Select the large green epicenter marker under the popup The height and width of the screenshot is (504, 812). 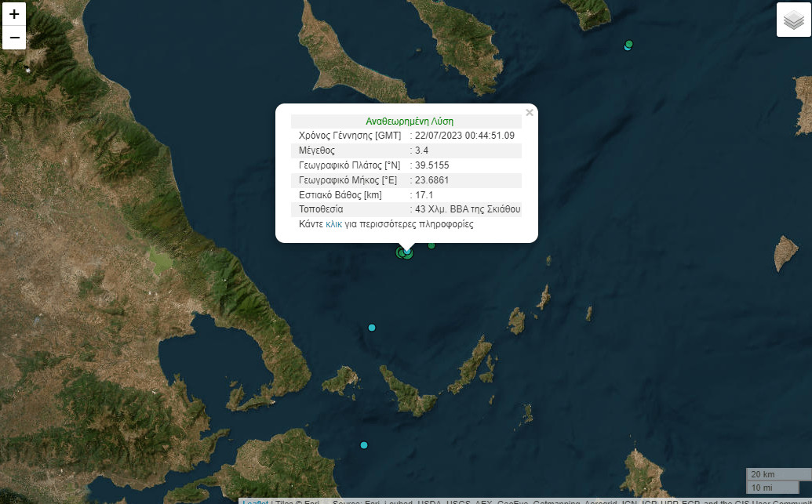(402, 252)
